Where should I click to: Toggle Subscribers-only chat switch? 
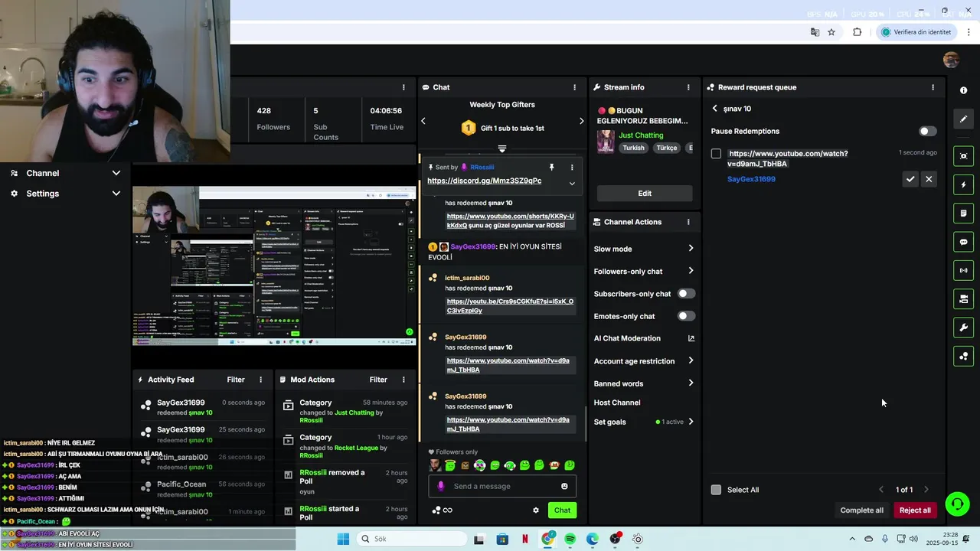click(x=686, y=294)
